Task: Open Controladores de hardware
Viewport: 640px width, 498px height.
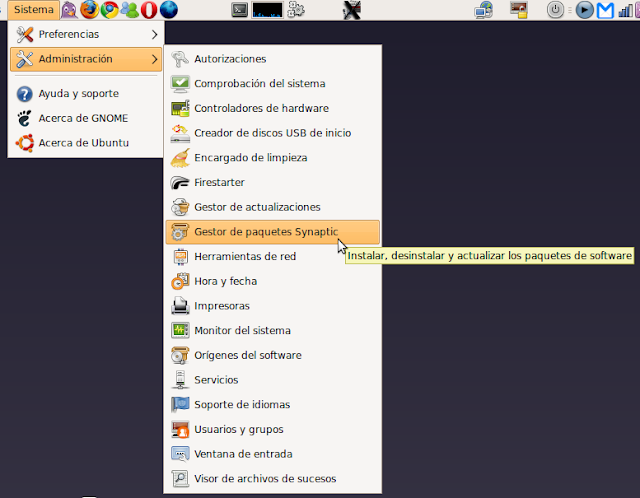Action: point(273,109)
